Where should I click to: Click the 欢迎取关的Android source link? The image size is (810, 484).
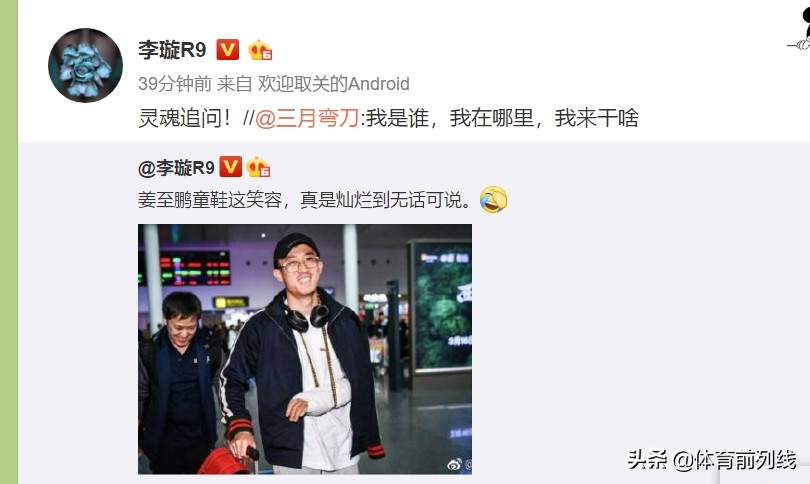[334, 84]
